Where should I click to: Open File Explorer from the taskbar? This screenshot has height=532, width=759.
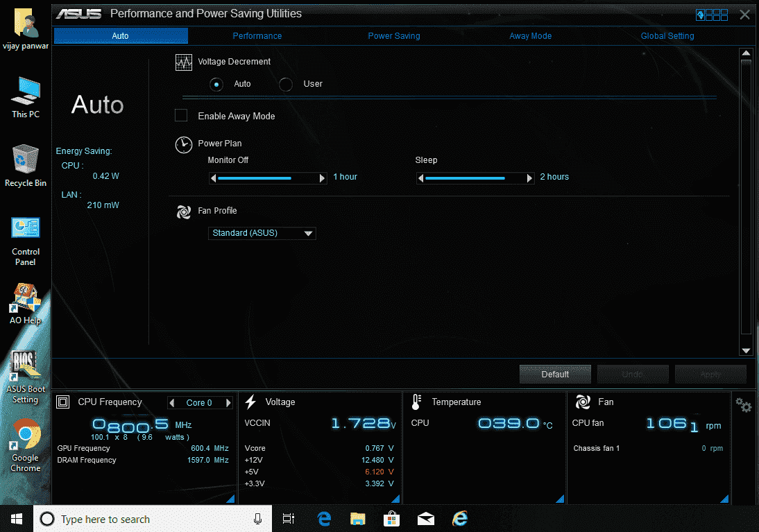(358, 519)
